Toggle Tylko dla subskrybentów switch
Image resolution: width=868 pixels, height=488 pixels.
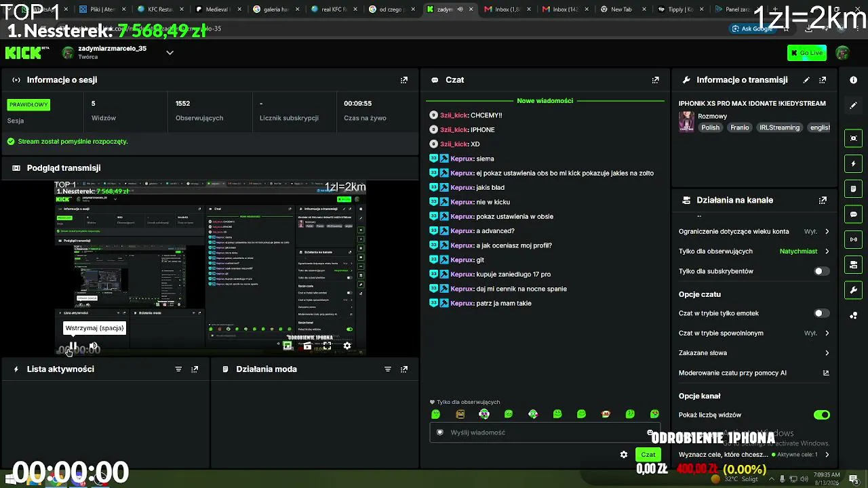pyautogui.click(x=821, y=271)
